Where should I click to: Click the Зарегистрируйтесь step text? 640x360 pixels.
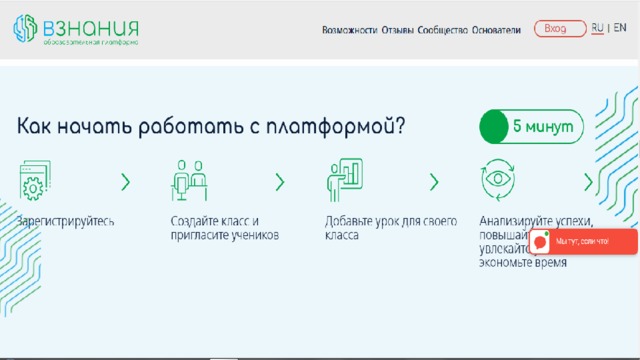coord(66,221)
